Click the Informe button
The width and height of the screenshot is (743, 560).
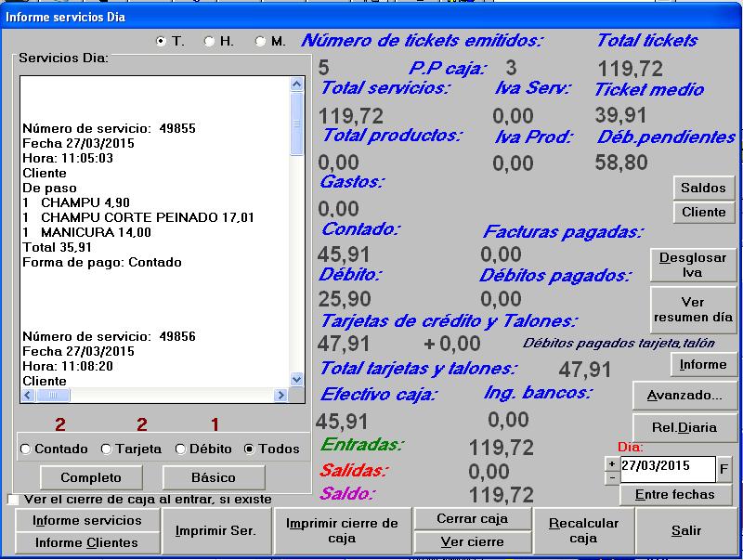703,364
